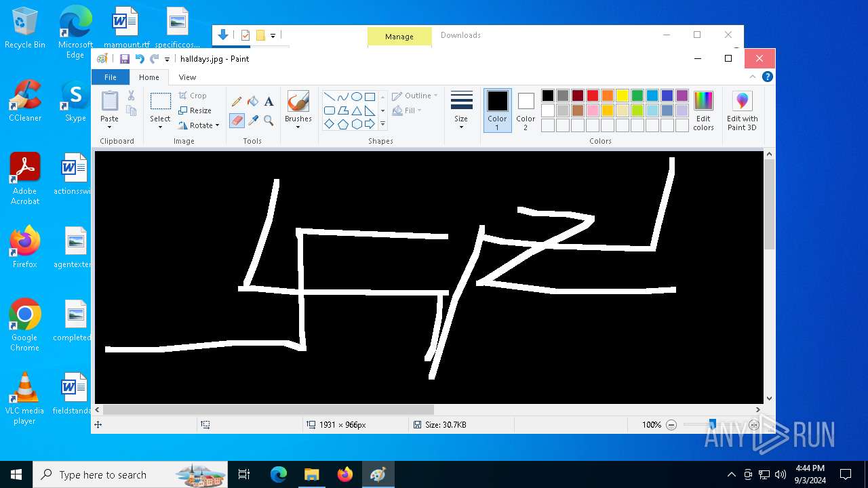Open the Select dropdown arrow
This screenshot has height=488, width=868.
pos(160,127)
